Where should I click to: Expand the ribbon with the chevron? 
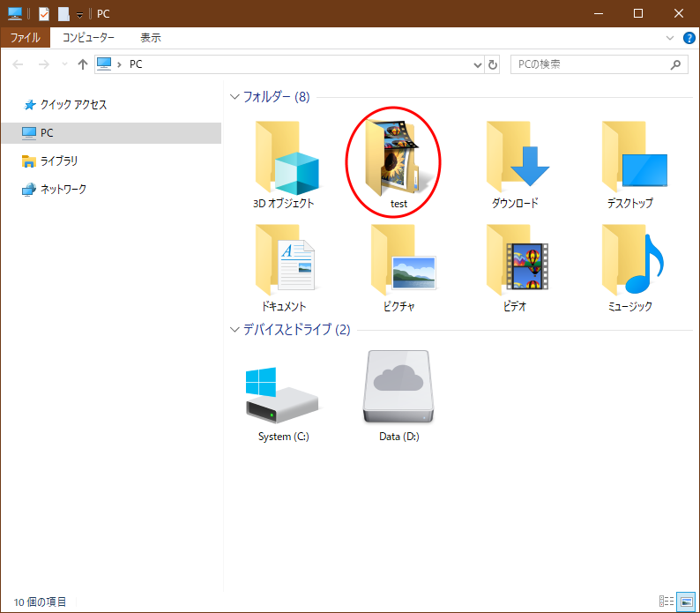point(669,38)
